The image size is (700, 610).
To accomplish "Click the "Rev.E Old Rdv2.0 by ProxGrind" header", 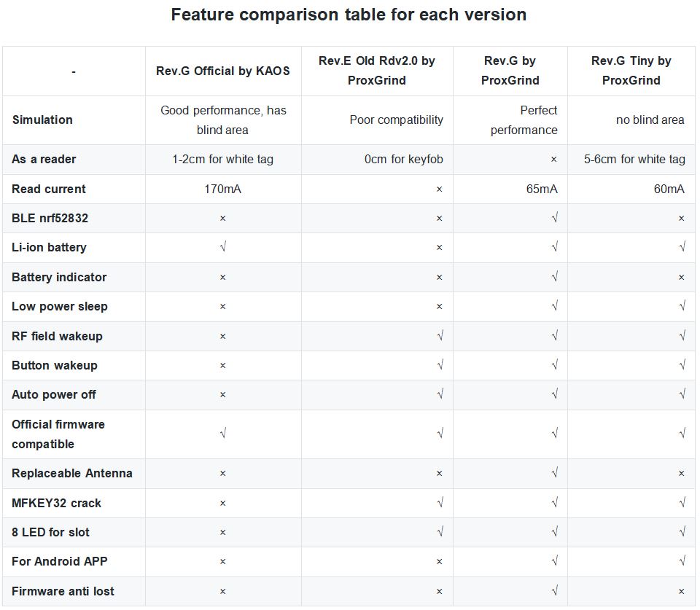I will (376, 71).
